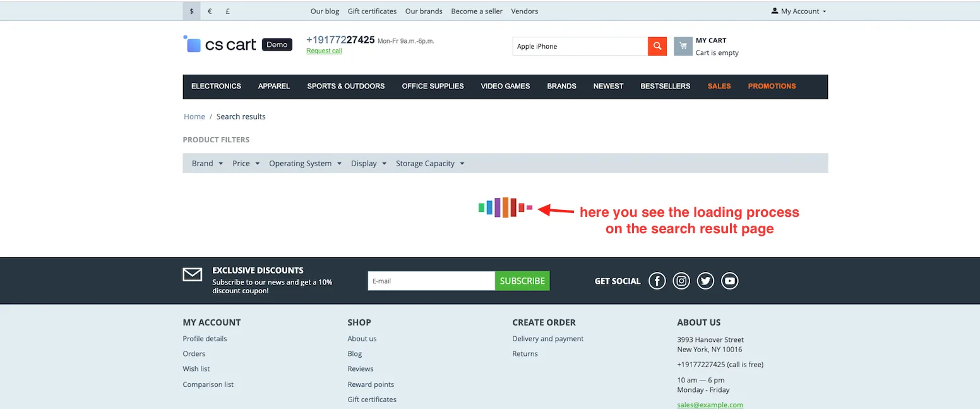
Task: Click the green Subscribe button
Action: [x=522, y=281]
